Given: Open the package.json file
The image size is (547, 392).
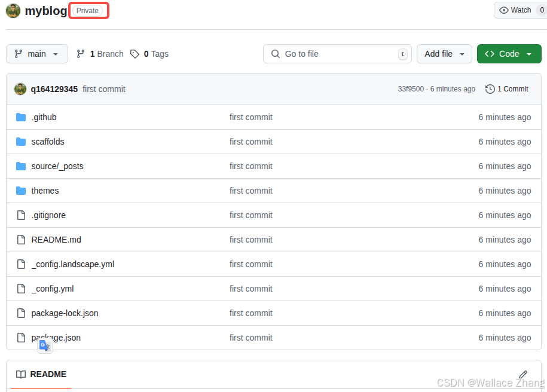Looking at the screenshot, I should point(56,338).
